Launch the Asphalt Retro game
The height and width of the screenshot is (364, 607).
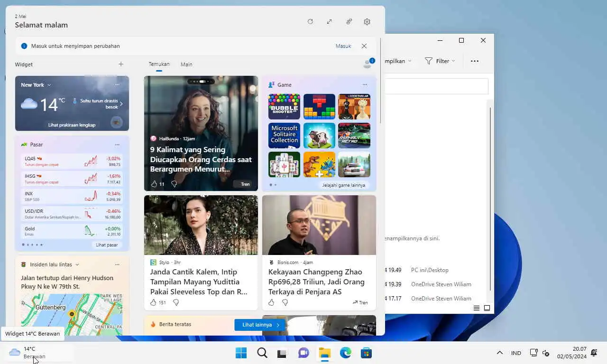[x=354, y=136]
